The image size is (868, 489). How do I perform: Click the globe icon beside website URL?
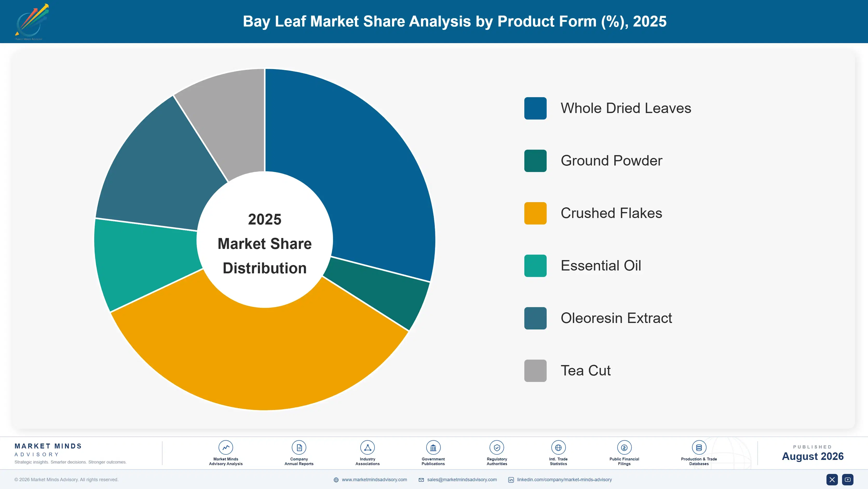pyautogui.click(x=336, y=480)
